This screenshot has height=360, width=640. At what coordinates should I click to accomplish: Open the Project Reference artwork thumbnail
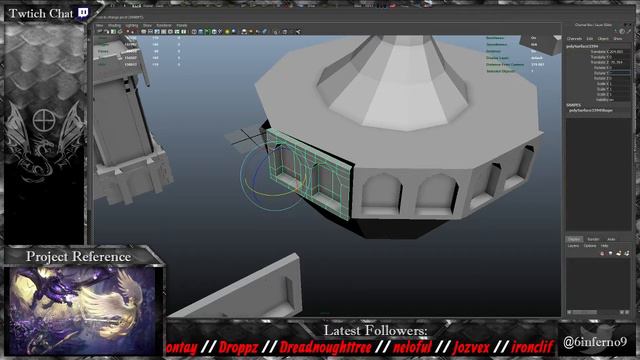coord(83,311)
